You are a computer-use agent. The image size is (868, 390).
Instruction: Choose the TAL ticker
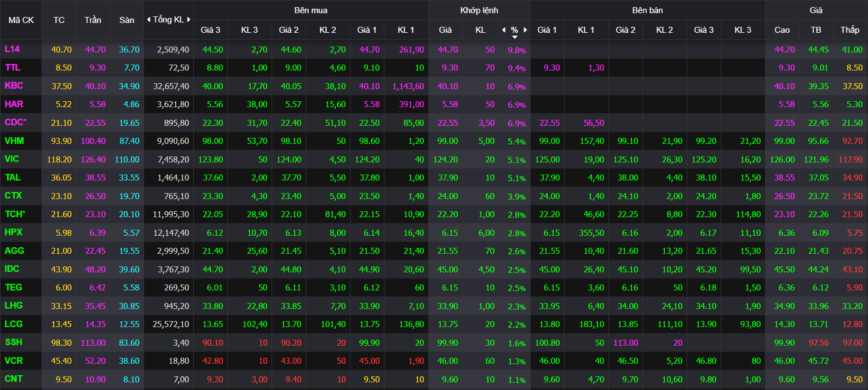(13, 178)
